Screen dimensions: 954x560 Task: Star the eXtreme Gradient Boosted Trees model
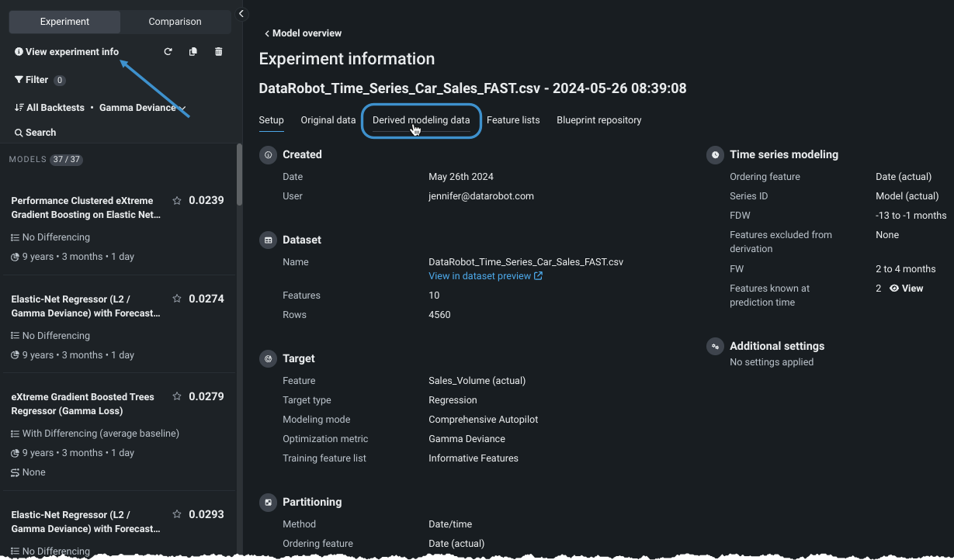pyautogui.click(x=177, y=396)
